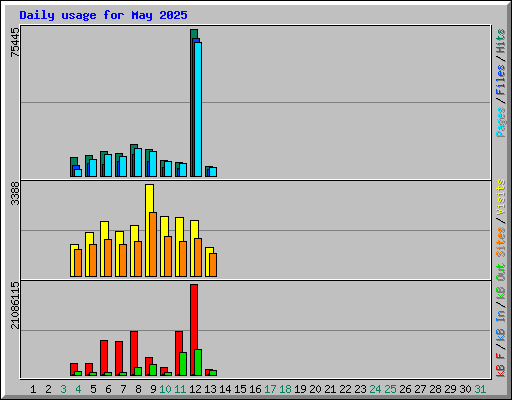Click day 27 on the date axis
This screenshot has width=512, height=400.
point(420,389)
